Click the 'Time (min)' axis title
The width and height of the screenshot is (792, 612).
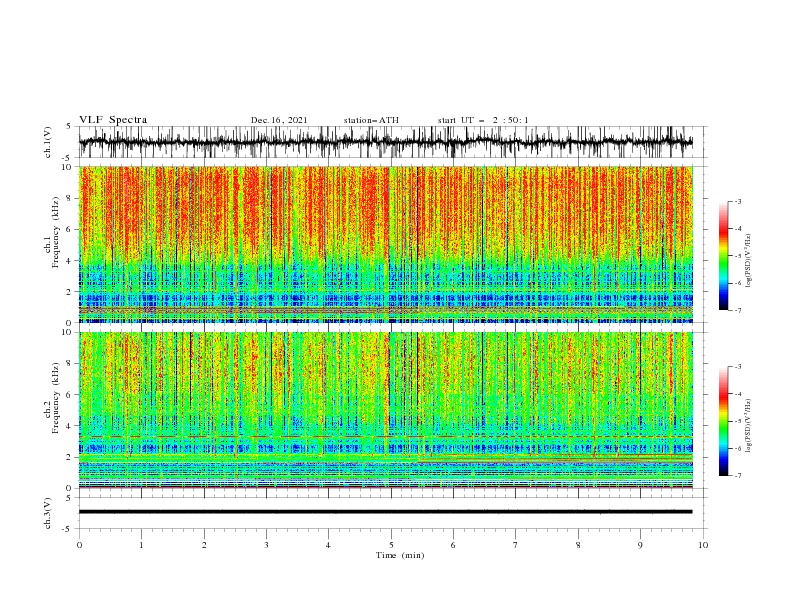click(x=400, y=555)
